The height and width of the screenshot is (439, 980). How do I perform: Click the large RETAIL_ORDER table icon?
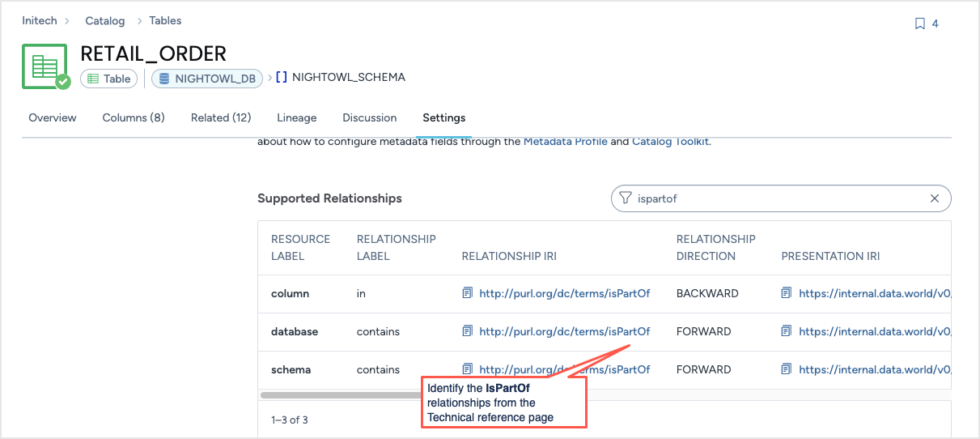point(45,66)
